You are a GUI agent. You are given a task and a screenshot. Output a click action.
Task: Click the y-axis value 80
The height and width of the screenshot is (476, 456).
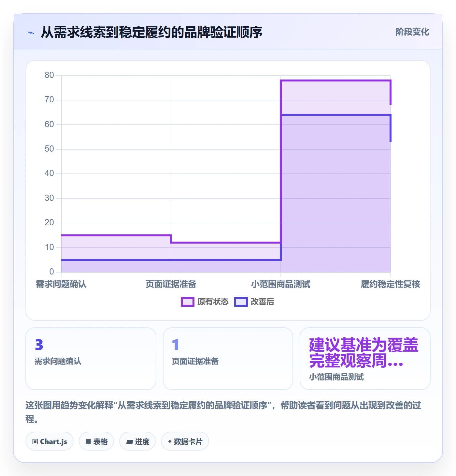point(49,75)
